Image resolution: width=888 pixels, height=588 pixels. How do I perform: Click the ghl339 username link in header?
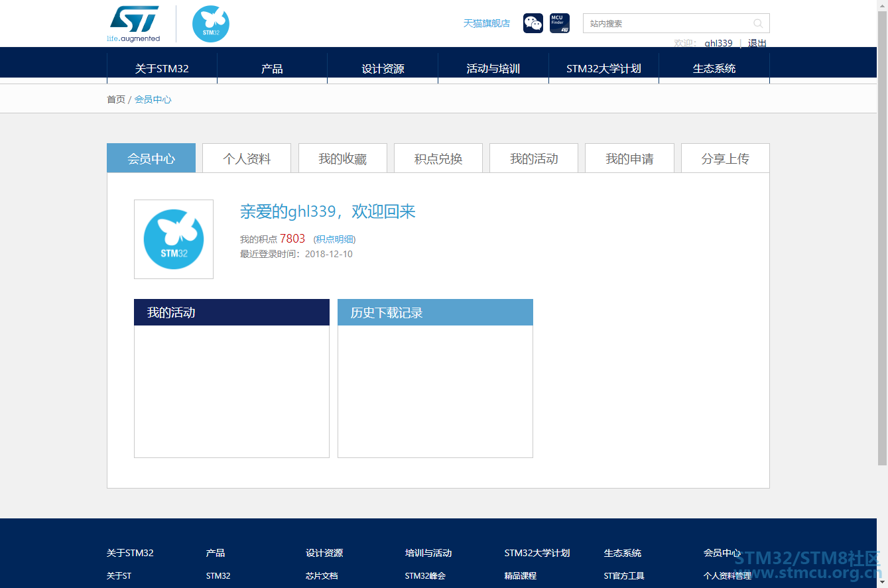(718, 43)
